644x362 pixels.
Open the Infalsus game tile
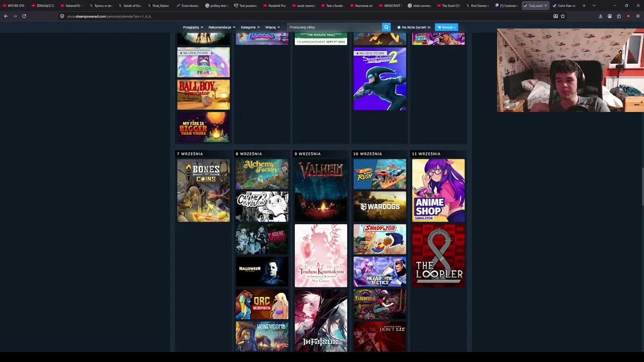point(321,321)
